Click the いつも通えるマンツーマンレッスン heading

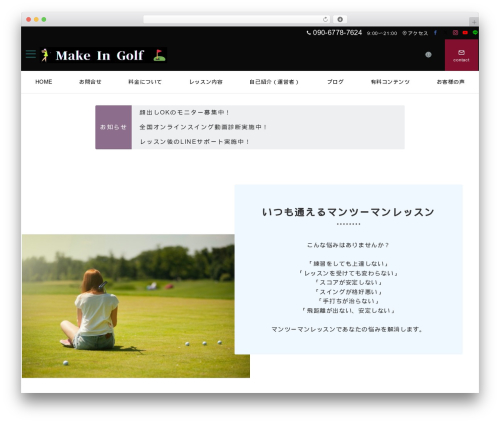[x=348, y=212]
